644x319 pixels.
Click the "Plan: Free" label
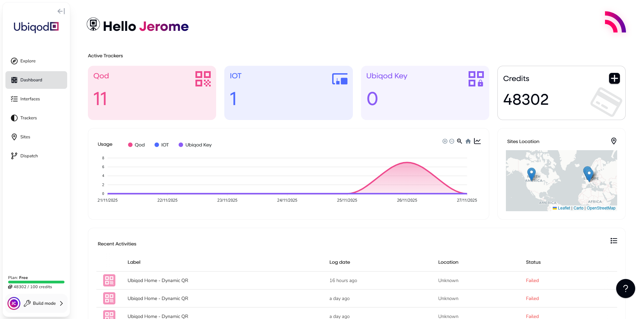[x=18, y=278]
